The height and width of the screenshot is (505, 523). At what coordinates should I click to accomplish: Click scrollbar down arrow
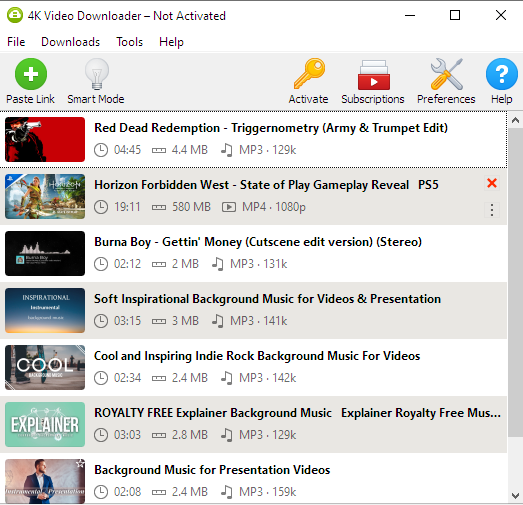pyautogui.click(x=515, y=496)
